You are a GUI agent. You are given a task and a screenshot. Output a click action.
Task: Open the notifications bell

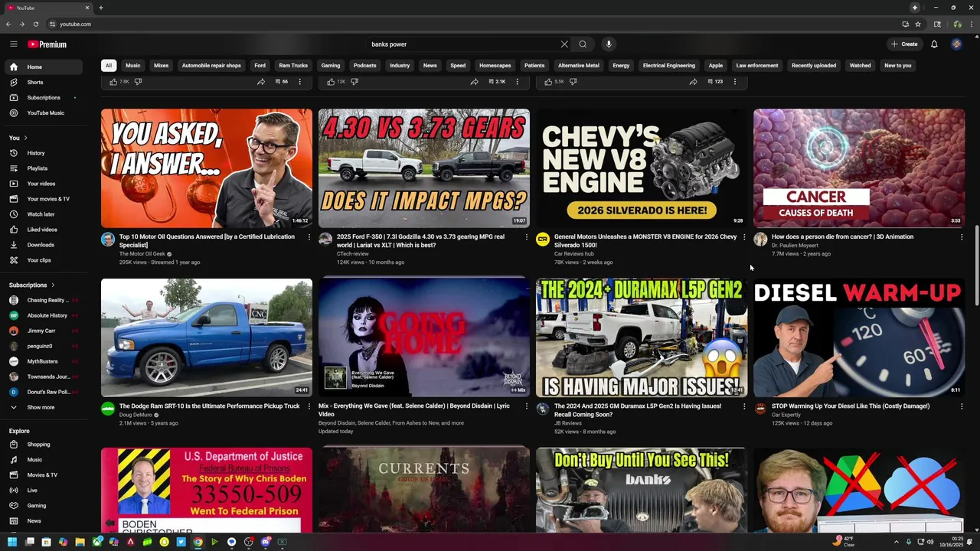(x=934, y=44)
